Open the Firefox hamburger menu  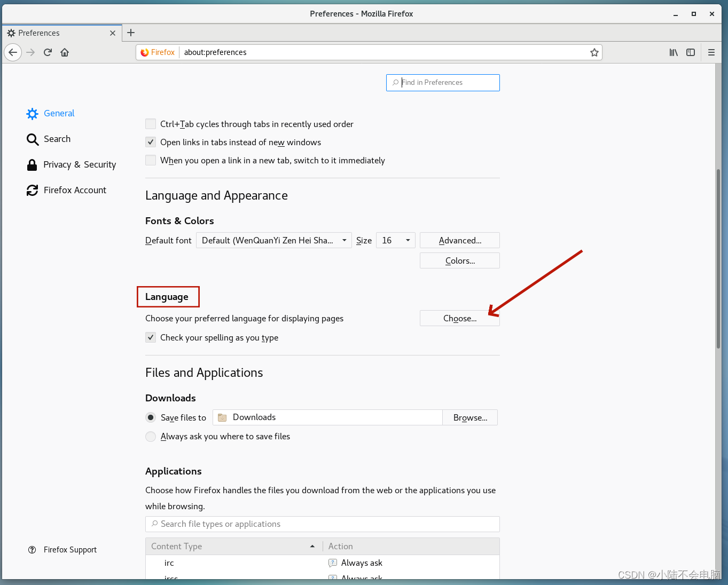[x=711, y=52]
